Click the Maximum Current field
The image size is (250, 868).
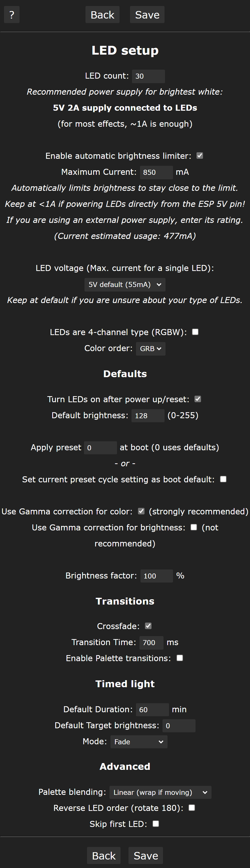coord(156,172)
